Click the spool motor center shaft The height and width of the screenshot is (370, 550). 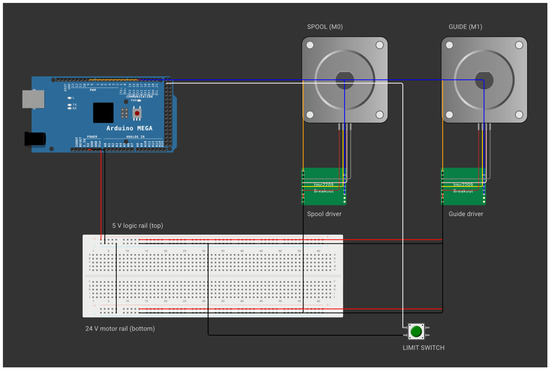tap(345, 80)
